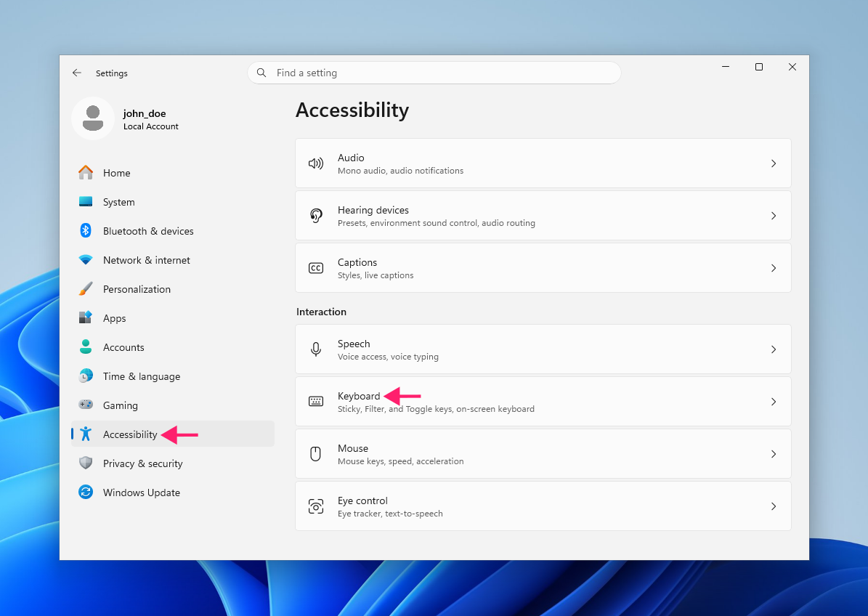Open Mouse settings via chevron
The image size is (868, 616).
click(774, 454)
